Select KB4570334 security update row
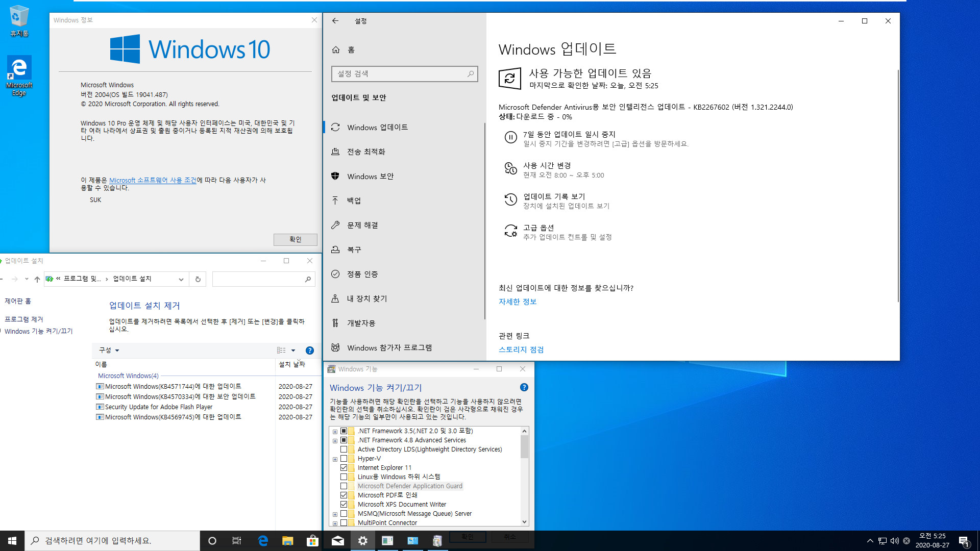Viewport: 980px width, 551px height. [204, 396]
